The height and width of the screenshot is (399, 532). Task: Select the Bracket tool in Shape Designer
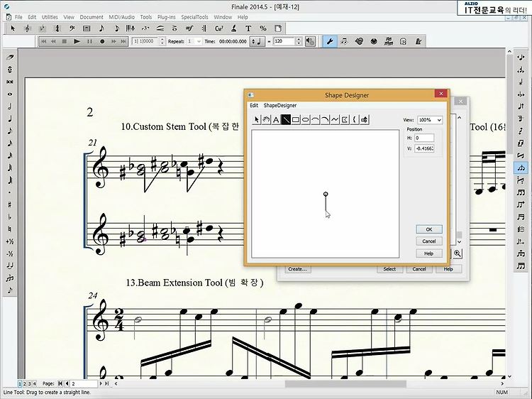pos(355,119)
